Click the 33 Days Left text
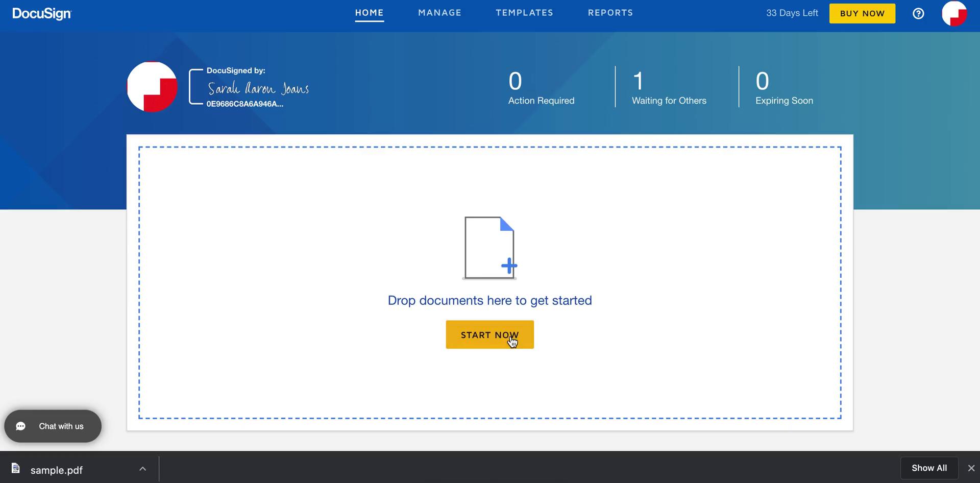Image resolution: width=980 pixels, height=483 pixels. (x=792, y=13)
